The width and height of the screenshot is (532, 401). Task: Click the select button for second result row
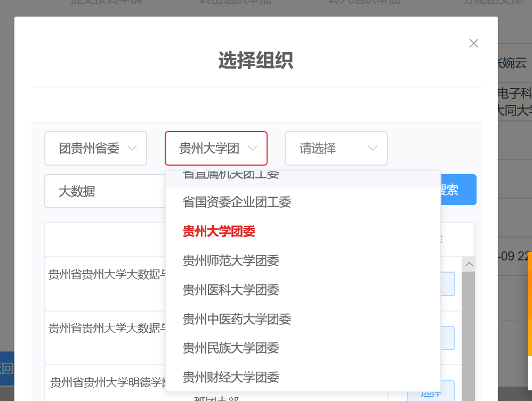click(448, 338)
